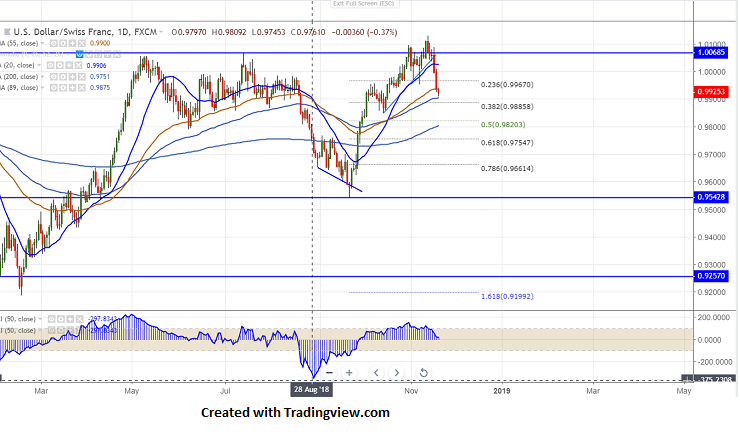Click the 0.9751 MA 200 value
740x436 pixels.
click(100, 76)
